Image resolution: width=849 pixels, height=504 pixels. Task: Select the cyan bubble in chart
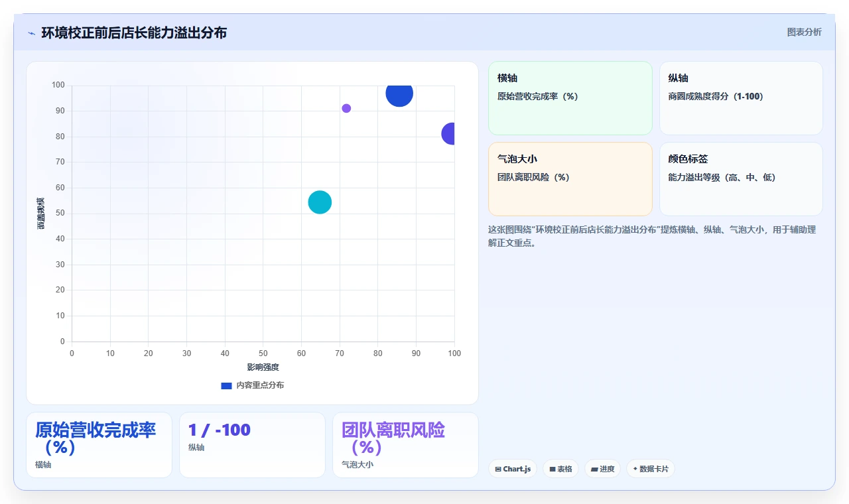point(320,202)
